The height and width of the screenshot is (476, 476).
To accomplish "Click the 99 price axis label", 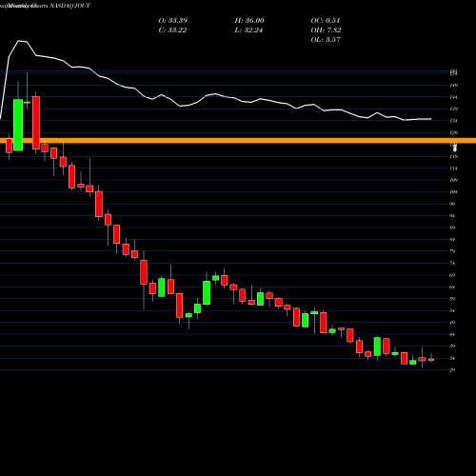I will point(453,204).
